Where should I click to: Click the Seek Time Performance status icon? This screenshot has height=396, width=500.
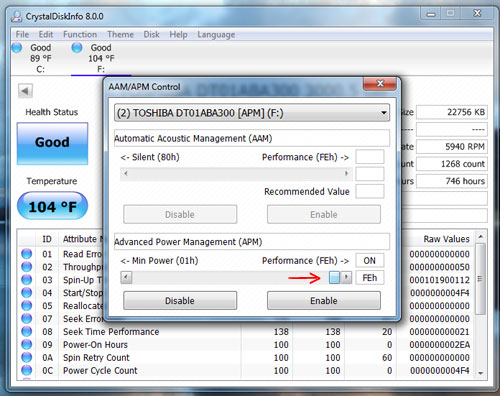click(26, 331)
